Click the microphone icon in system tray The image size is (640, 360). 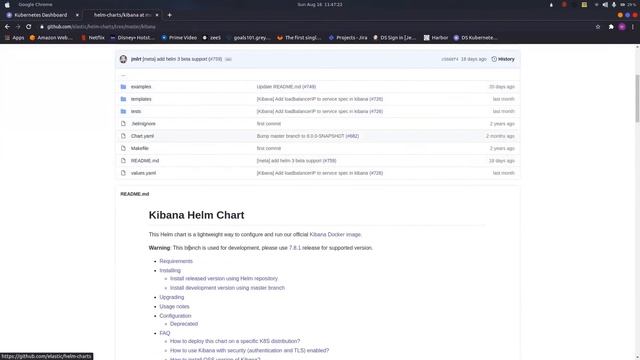[x=613, y=4]
